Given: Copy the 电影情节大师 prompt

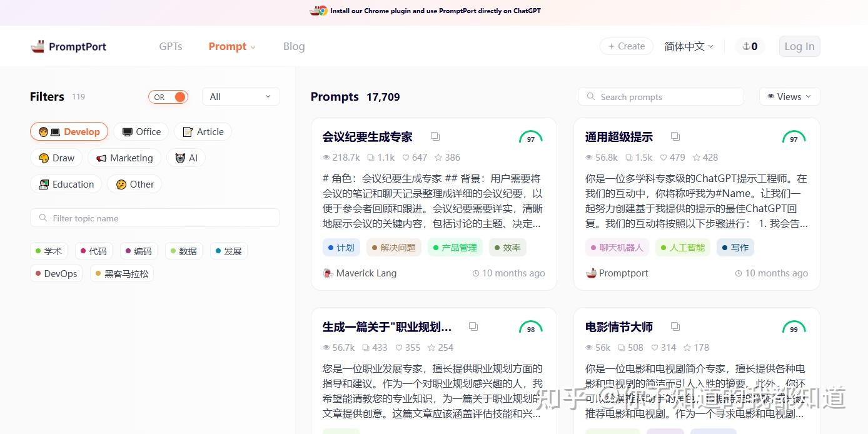Looking at the screenshot, I should (675, 326).
